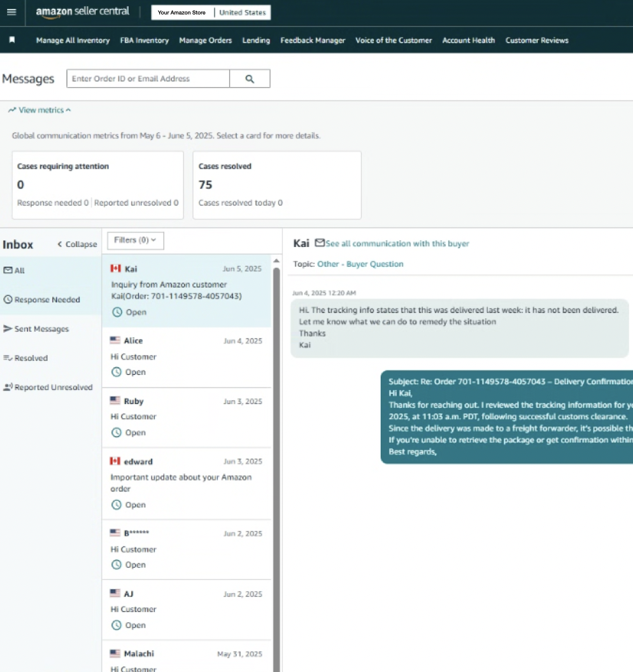Open the Your Amazon Store selector
Viewport: 633px width, 672px height.
[x=182, y=13]
